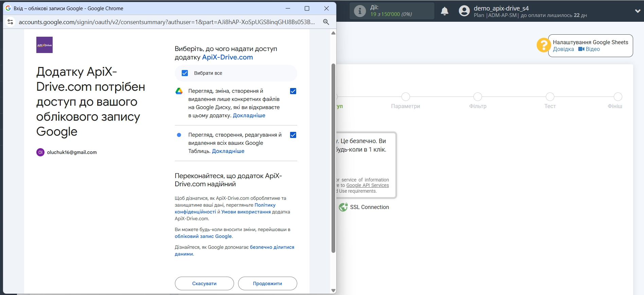Open the Google API Services link
The height and width of the screenshot is (295, 644).
point(368,185)
